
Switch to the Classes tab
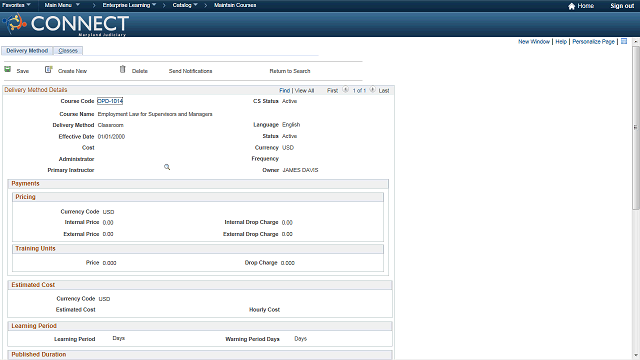pos(68,51)
